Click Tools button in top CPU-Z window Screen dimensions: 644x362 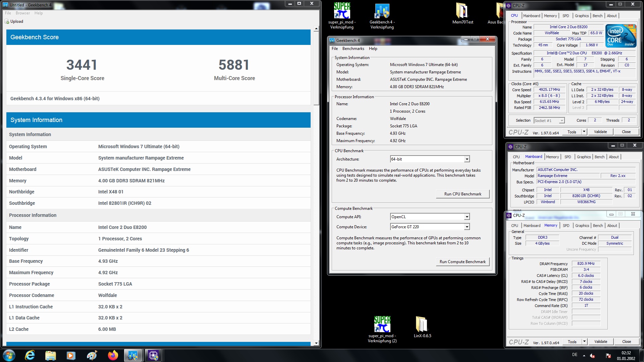pyautogui.click(x=572, y=132)
